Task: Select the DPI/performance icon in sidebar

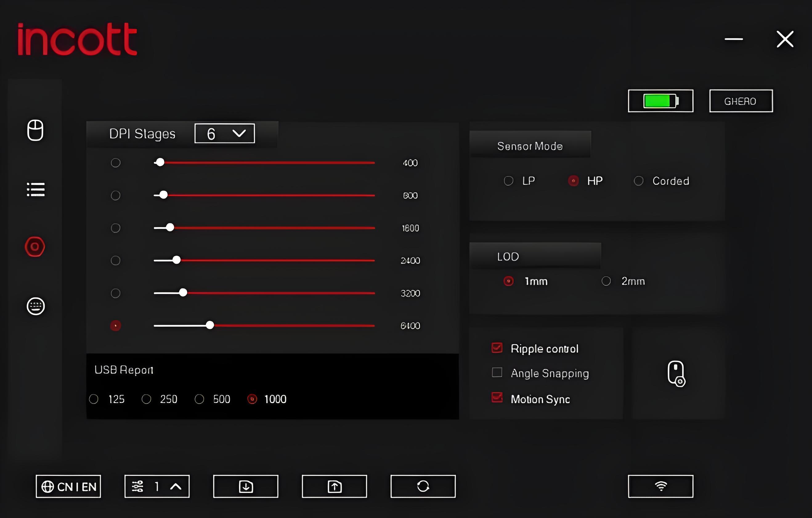Action: tap(34, 246)
